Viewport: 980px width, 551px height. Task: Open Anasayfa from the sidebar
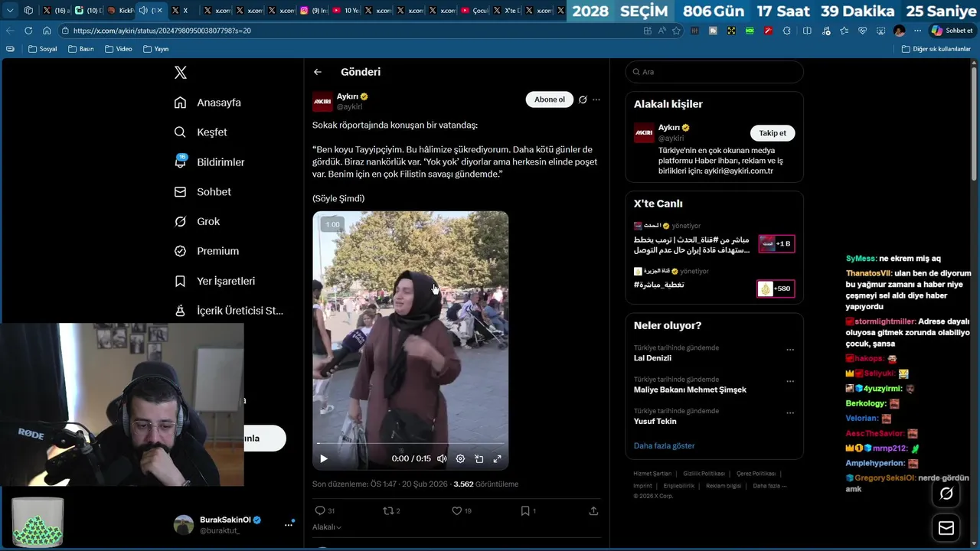click(207, 103)
